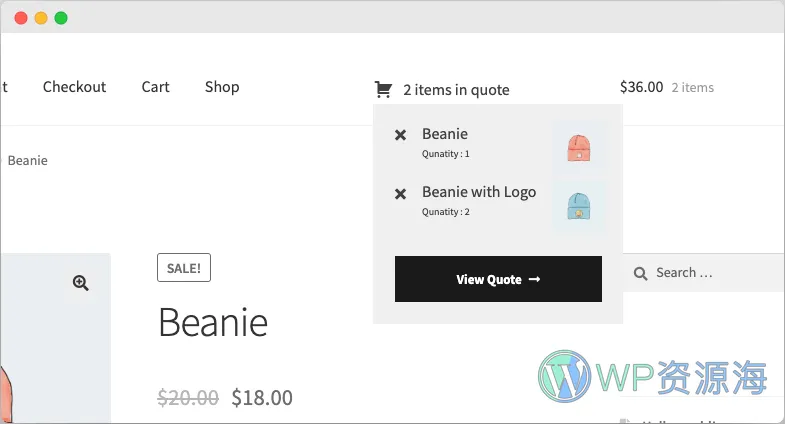Image resolution: width=785 pixels, height=424 pixels.
Task: Open the orange Beanie thumbnail
Action: 579,148
